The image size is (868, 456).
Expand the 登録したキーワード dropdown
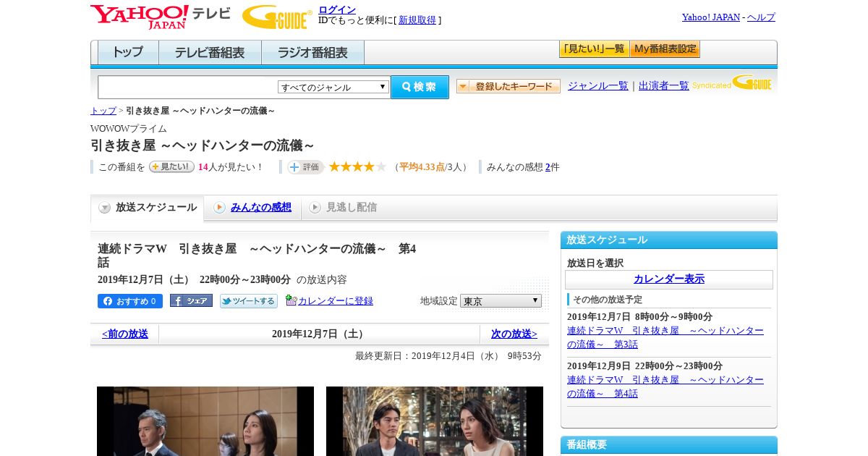point(508,86)
